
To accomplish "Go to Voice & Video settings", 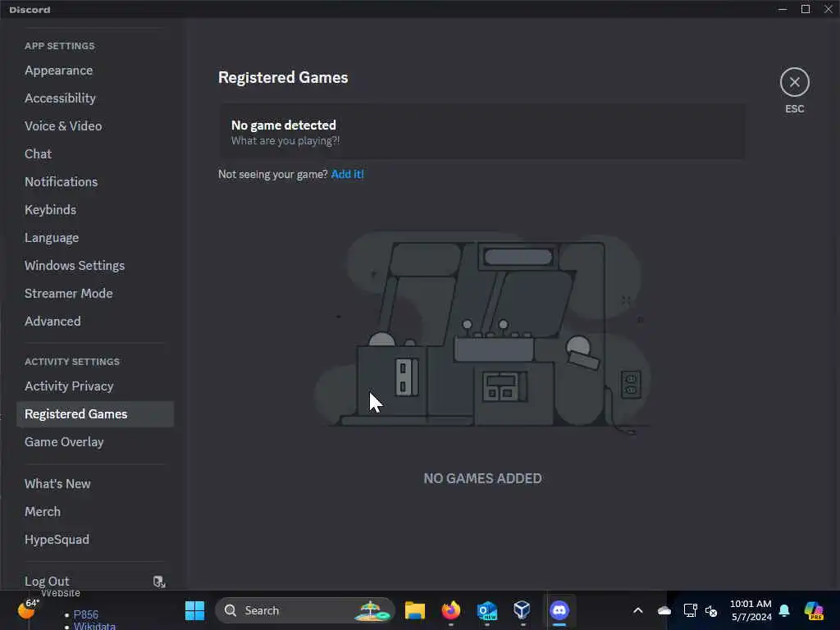I will click(63, 126).
